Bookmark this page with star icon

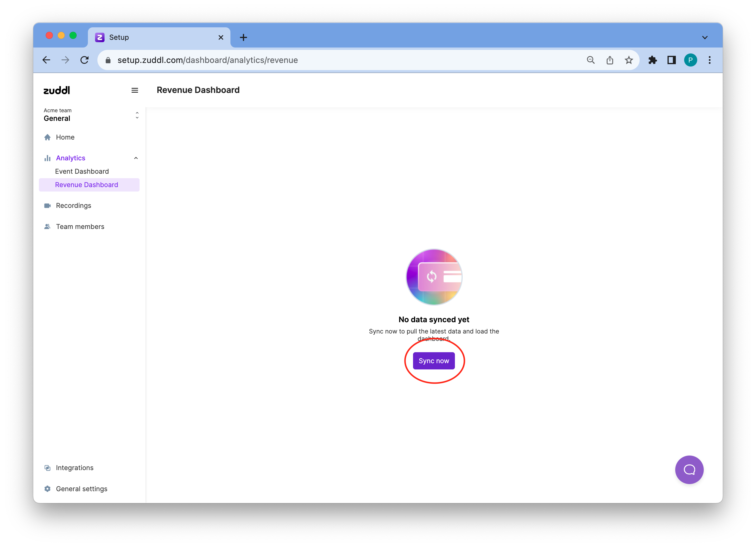pos(629,60)
